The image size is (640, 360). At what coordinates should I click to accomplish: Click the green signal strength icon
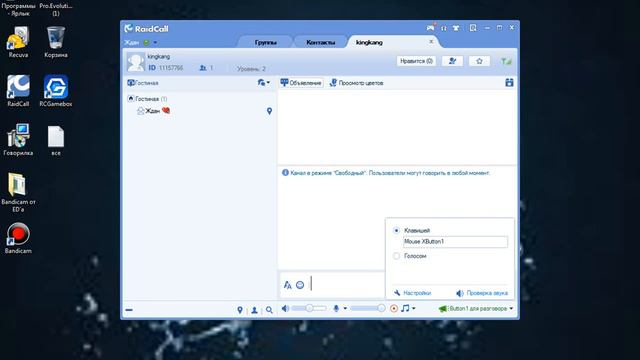pyautogui.click(x=506, y=61)
